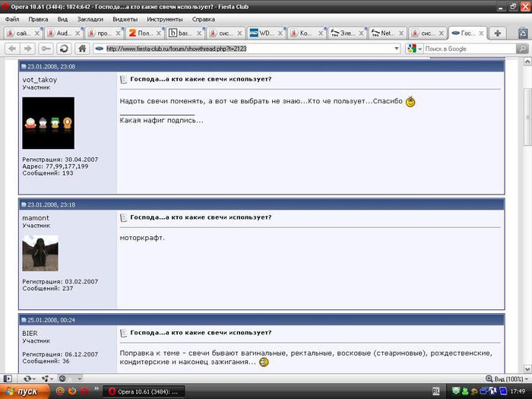Click the vertical scrollbar thumb

pyautogui.click(x=527, y=117)
